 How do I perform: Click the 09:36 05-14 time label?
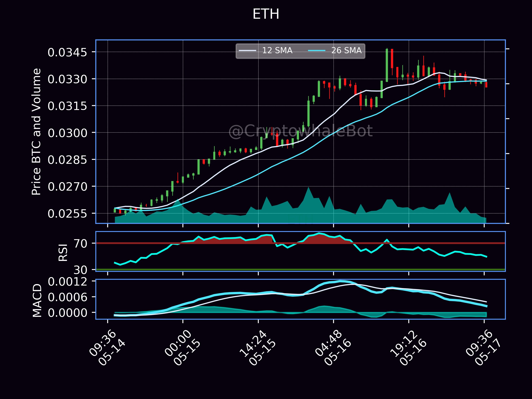pyautogui.click(x=107, y=348)
